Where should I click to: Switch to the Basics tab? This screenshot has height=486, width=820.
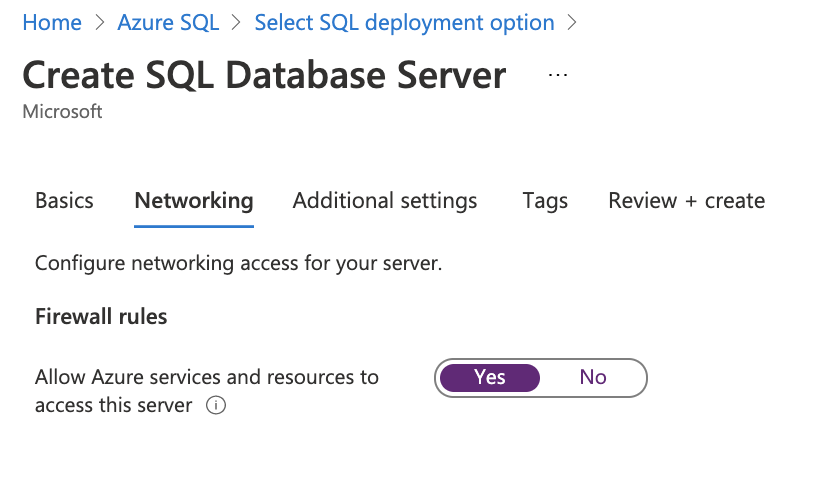coord(64,200)
